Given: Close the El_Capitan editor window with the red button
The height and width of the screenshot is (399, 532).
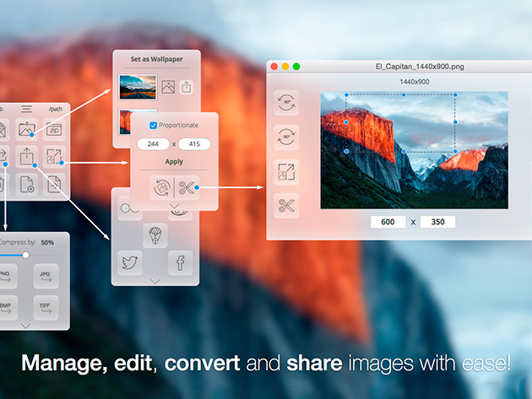Looking at the screenshot, I should [x=274, y=67].
